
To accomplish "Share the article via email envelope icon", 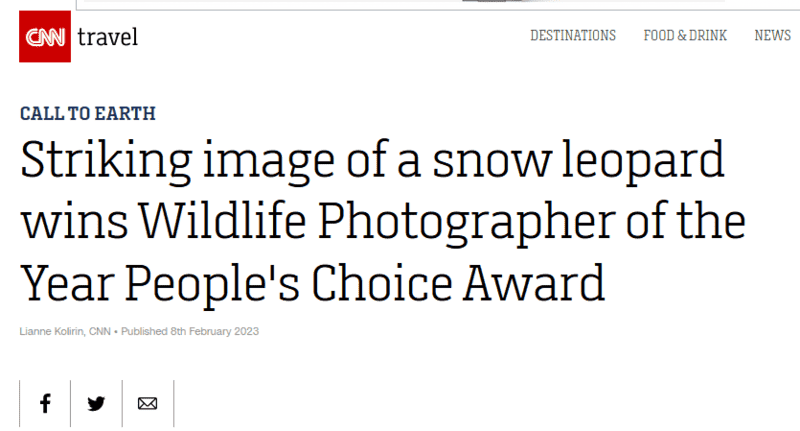I will point(147,404).
